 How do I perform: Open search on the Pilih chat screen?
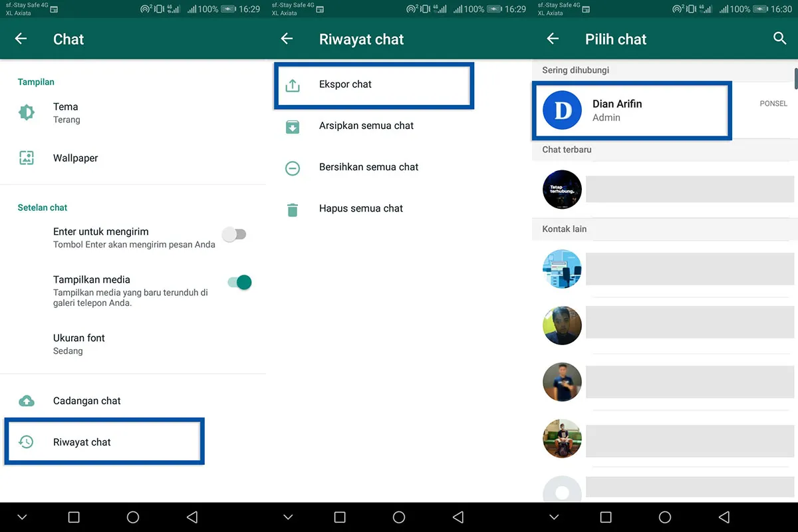(780, 39)
